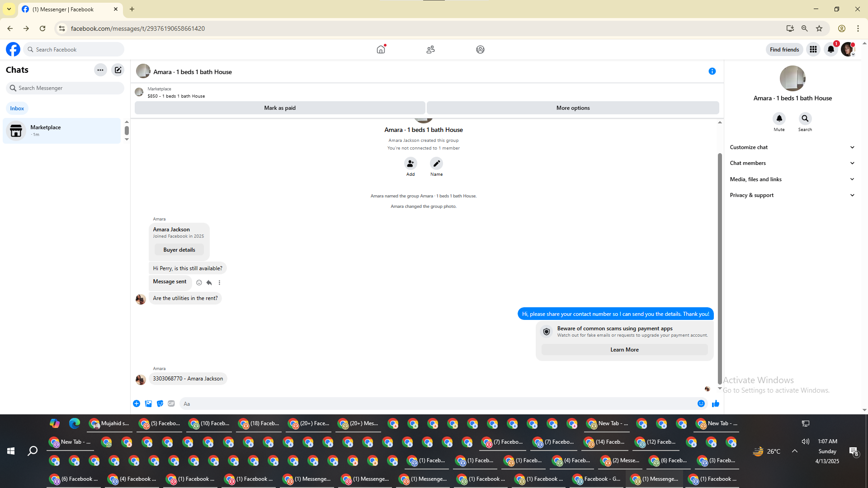React to the Message sent bubble
This screenshot has height=488, width=868.
pyautogui.click(x=199, y=282)
